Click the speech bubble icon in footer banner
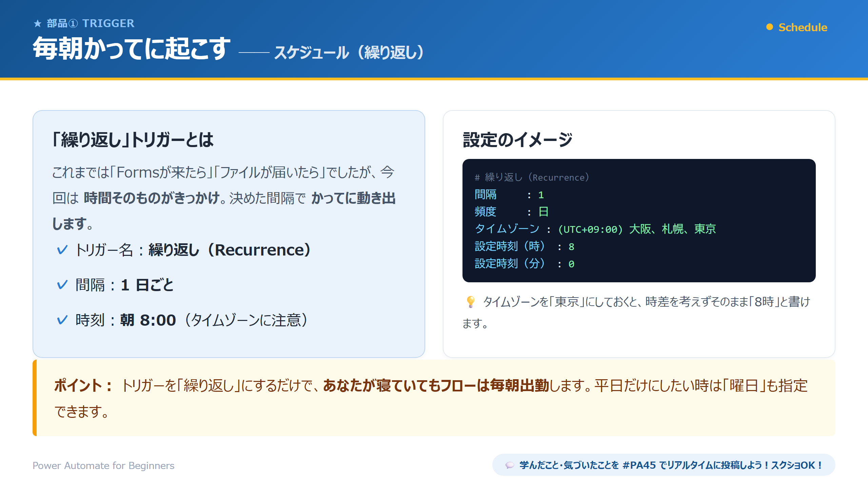868x488 pixels. (509, 465)
